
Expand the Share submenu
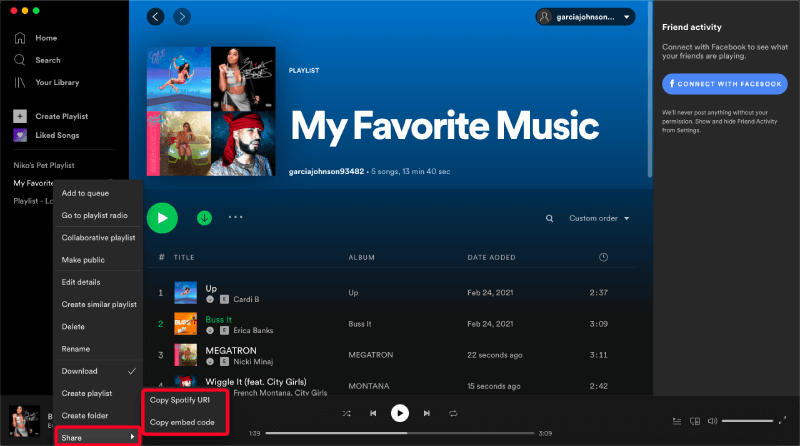[97, 437]
